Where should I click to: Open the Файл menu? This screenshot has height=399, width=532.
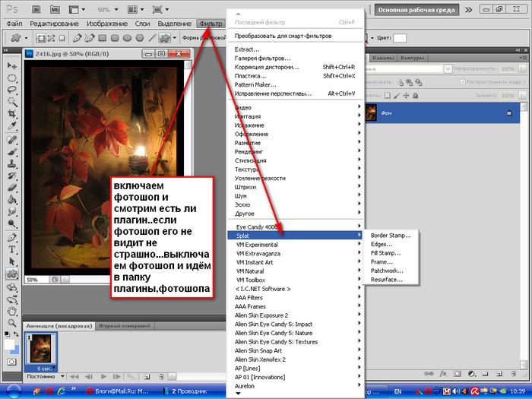point(14,24)
